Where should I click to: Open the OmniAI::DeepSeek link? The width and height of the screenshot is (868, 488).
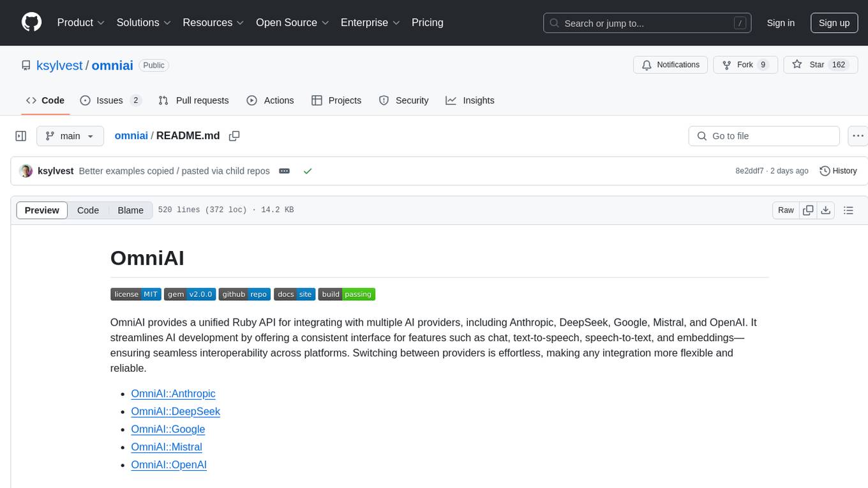click(176, 411)
